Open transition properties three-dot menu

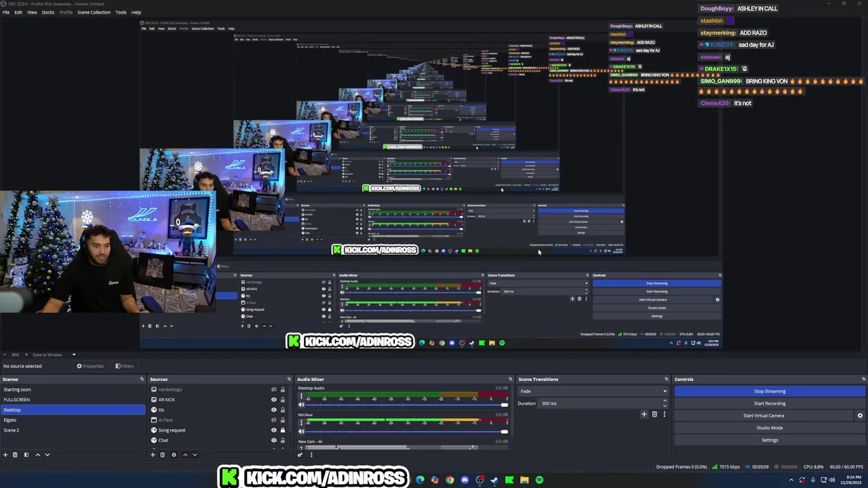click(x=665, y=414)
